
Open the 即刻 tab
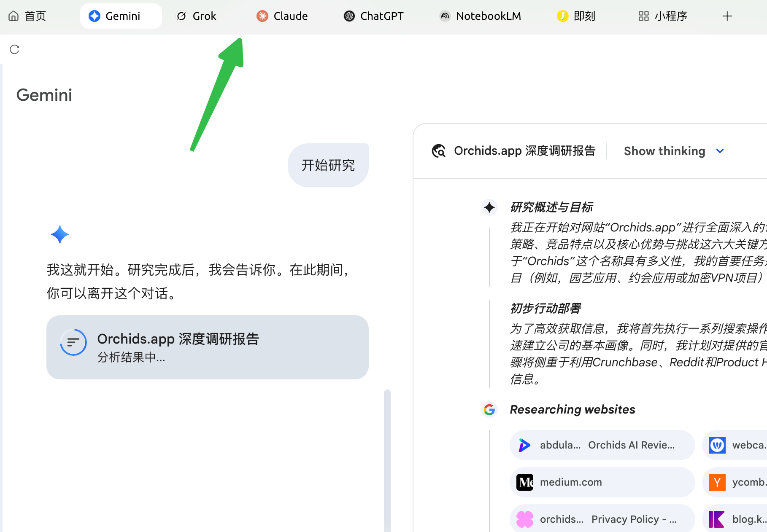coord(576,16)
